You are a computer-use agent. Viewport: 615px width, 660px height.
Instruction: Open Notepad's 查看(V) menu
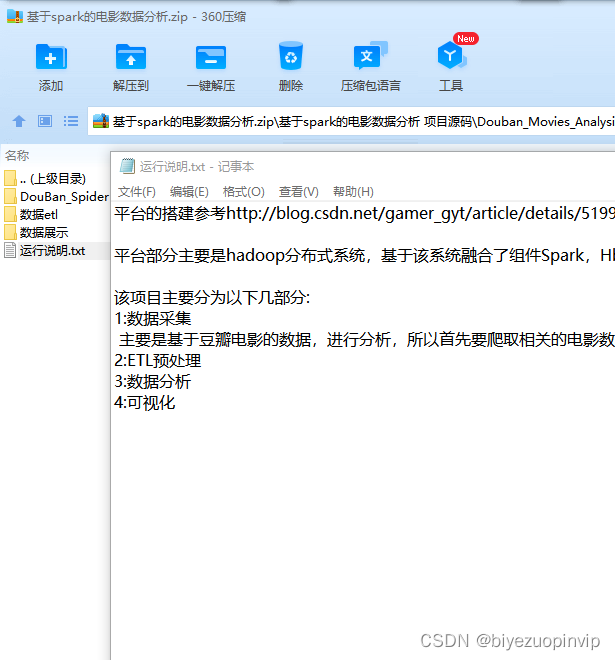click(x=298, y=192)
